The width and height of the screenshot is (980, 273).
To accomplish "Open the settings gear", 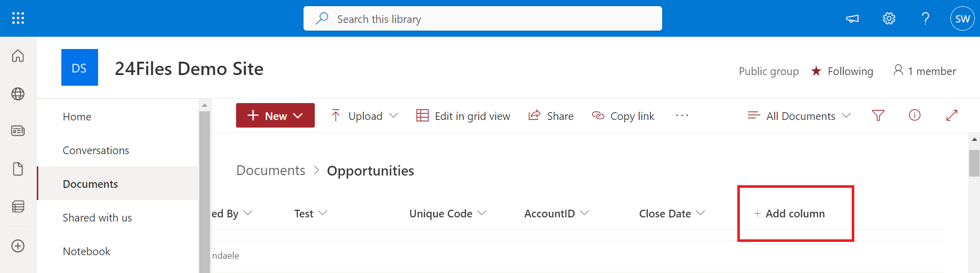I will 889,19.
